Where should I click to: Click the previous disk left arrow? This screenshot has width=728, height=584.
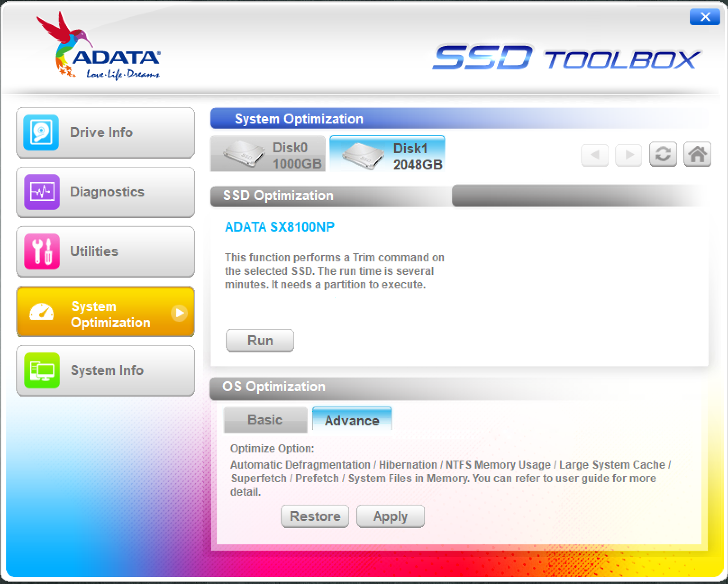[x=595, y=155]
